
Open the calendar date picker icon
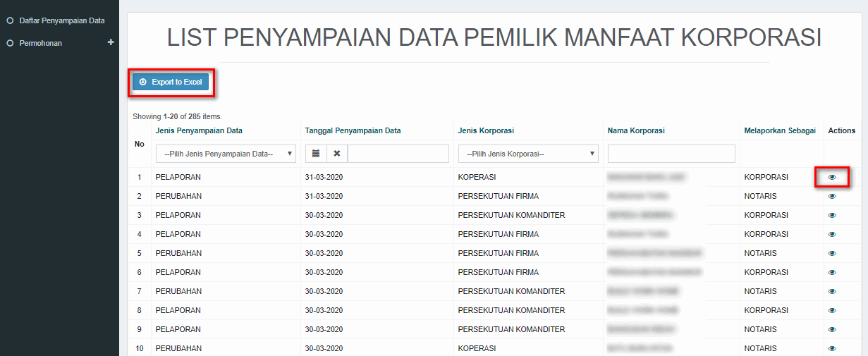click(316, 154)
